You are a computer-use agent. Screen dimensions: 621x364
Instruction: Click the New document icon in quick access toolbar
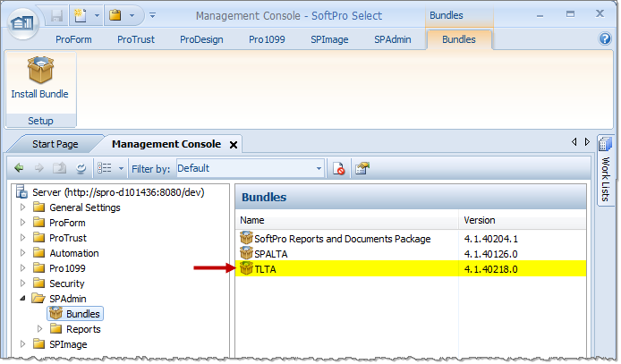click(x=81, y=16)
